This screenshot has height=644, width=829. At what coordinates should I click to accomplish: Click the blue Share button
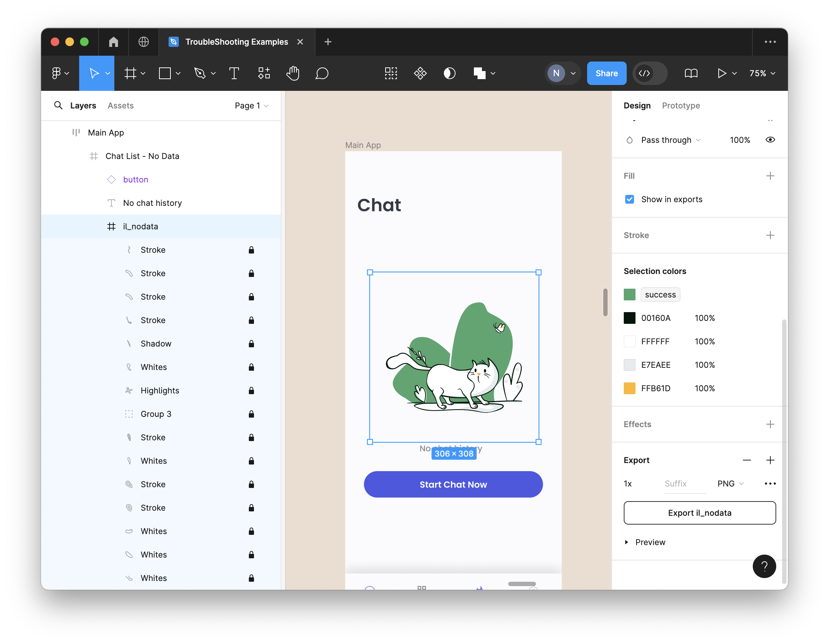606,73
